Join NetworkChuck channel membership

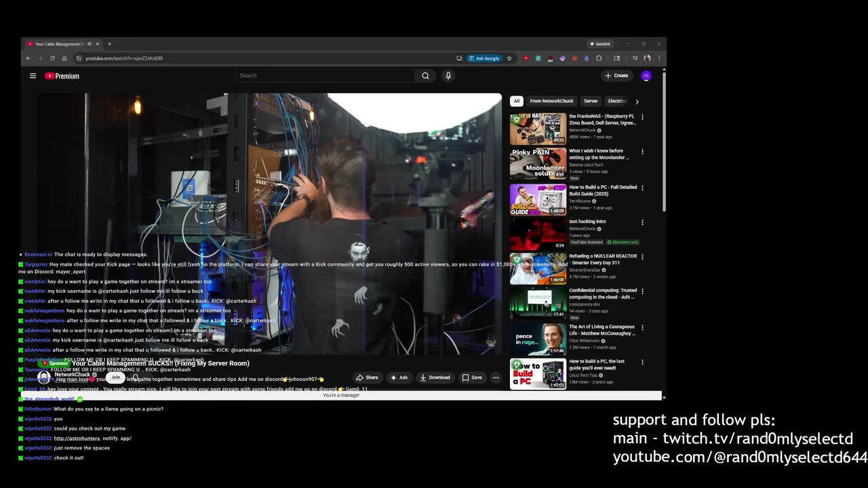pos(116,378)
